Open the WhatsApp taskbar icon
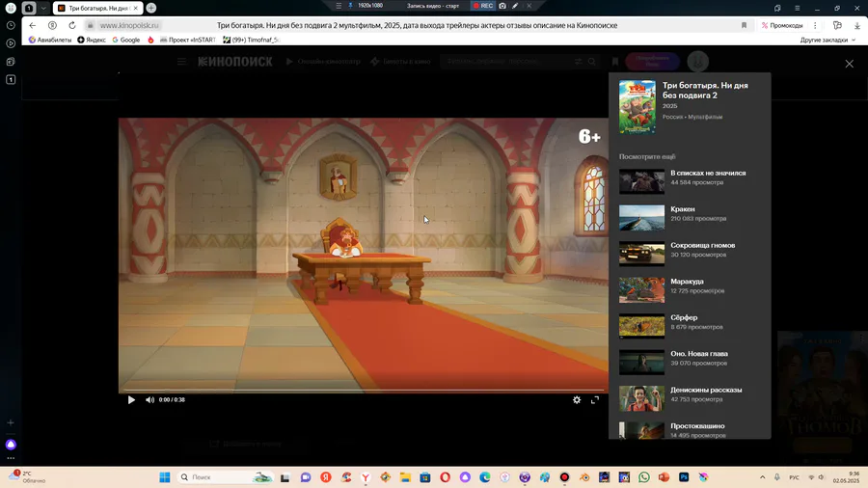Image resolution: width=868 pixels, height=488 pixels. (x=644, y=477)
